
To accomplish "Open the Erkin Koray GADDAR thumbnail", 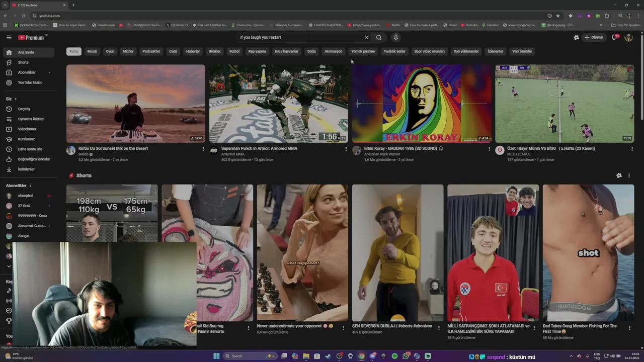I will click(422, 104).
